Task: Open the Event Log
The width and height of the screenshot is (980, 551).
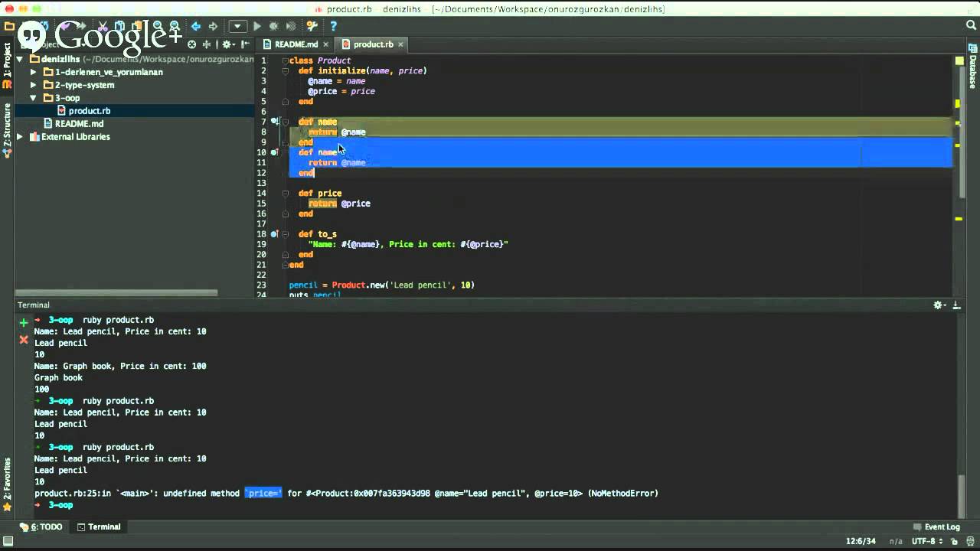Action: tap(936, 527)
